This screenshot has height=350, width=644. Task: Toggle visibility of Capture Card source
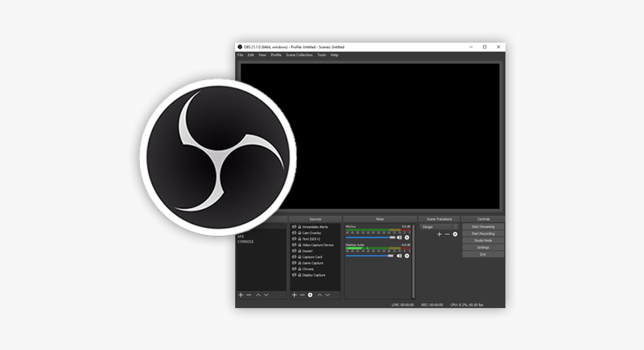(294, 257)
